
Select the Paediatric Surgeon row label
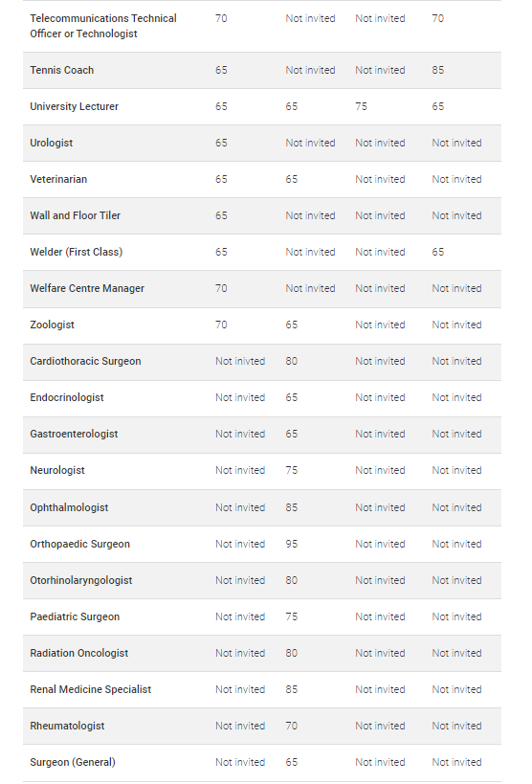tap(75, 617)
